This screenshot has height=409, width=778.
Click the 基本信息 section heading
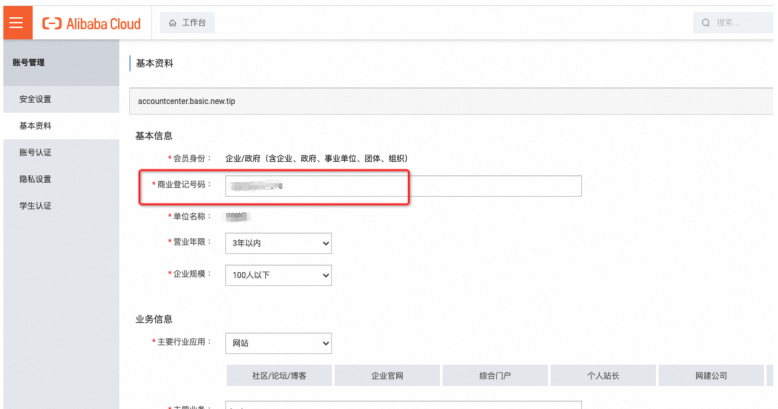(154, 136)
